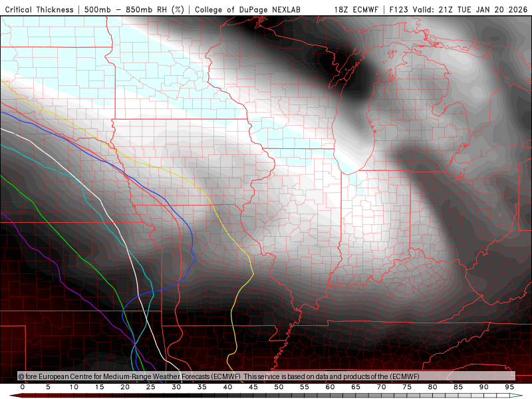Click the "College of DuPage NEXLAB" text
Screen dimensions: 532x399
point(247,10)
